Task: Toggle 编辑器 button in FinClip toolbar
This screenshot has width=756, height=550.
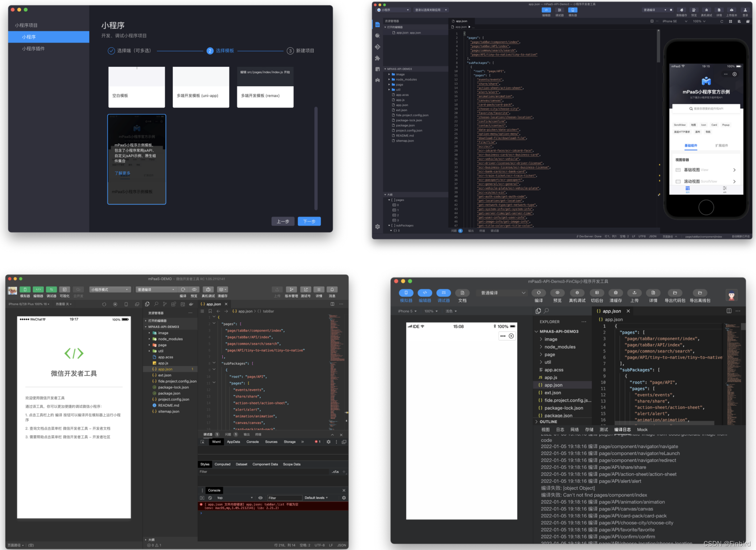Action: click(x=425, y=293)
